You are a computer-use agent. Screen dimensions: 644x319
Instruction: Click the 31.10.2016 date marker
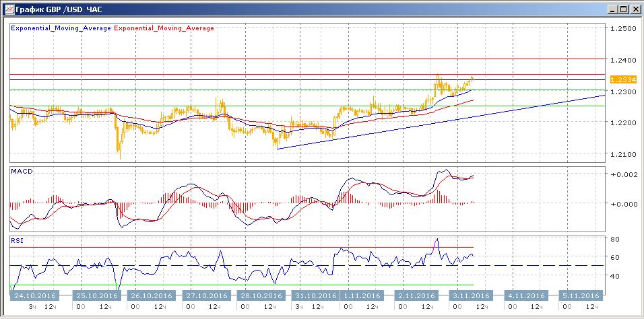(315, 295)
